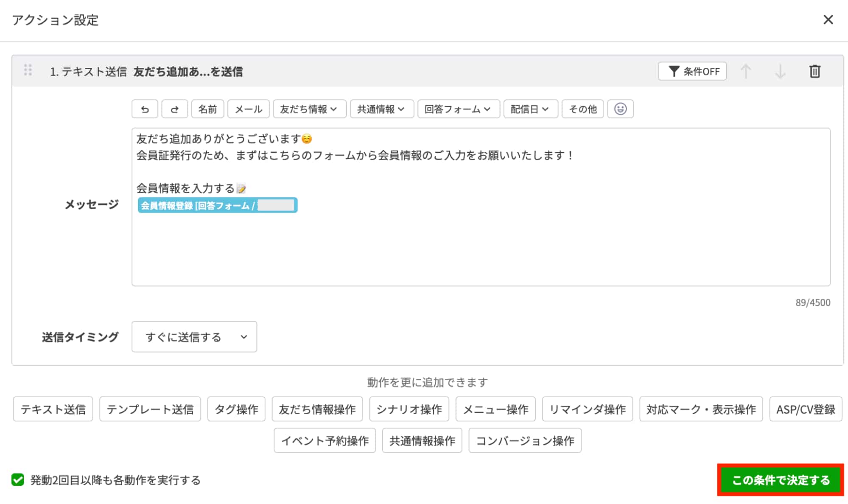Delete action 1 using the trash icon
The width and height of the screenshot is (848, 504).
(x=814, y=71)
